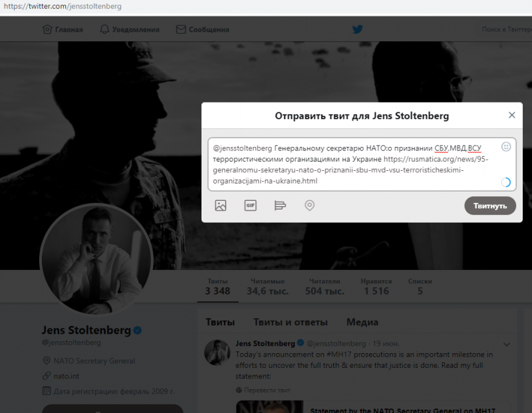Click the Поиск в Твиттере search field
Screen dimensions: 532x413
(503, 29)
